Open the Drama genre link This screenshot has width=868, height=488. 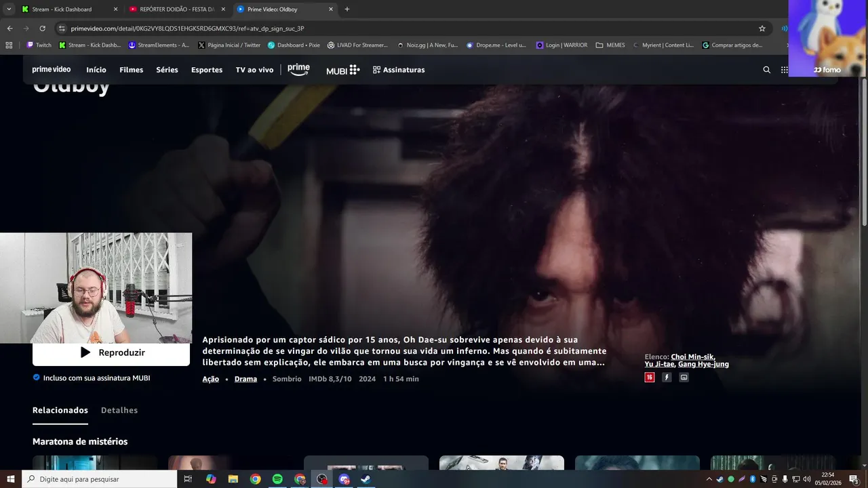245,379
